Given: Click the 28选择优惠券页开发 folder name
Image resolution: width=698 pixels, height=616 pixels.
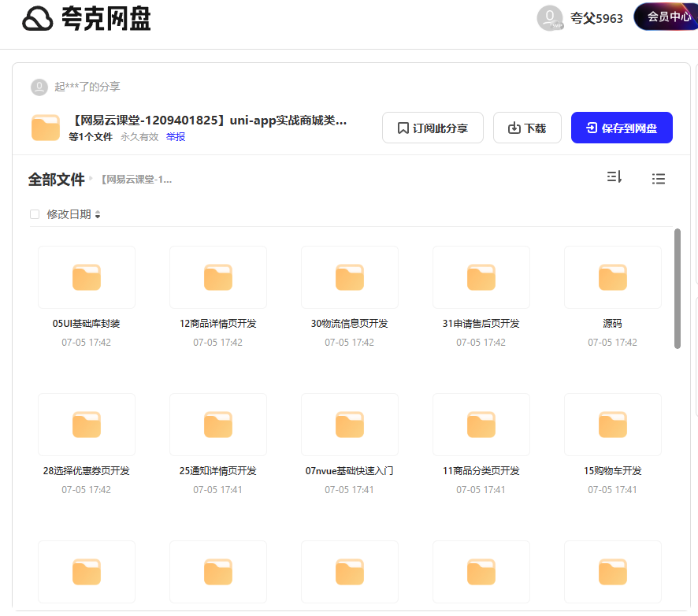Looking at the screenshot, I should (x=87, y=471).
